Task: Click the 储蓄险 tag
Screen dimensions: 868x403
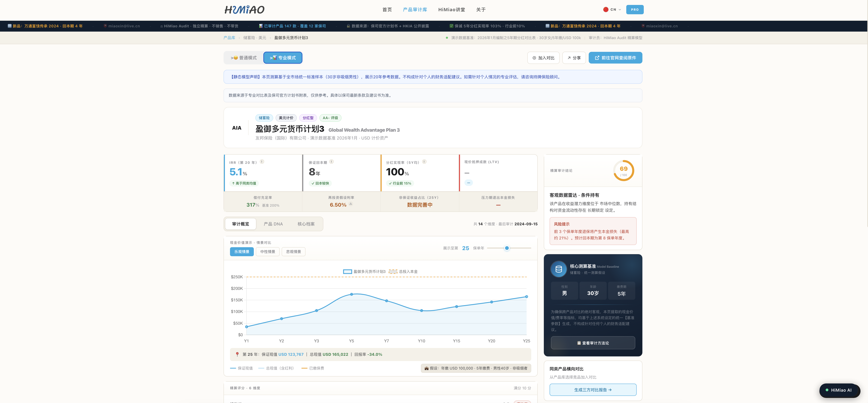Action: point(264,118)
